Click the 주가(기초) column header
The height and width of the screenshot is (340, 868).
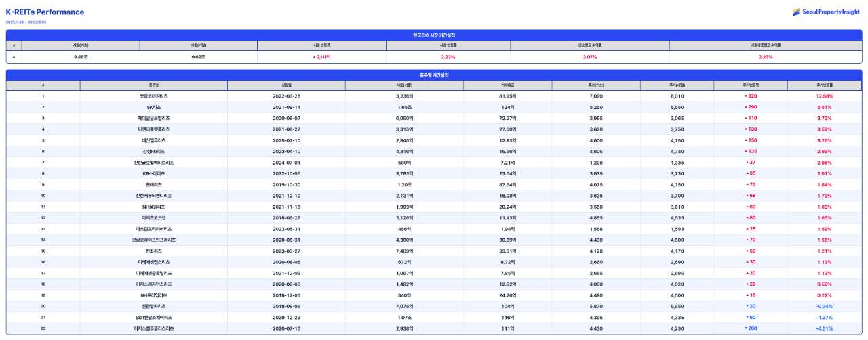595,85
